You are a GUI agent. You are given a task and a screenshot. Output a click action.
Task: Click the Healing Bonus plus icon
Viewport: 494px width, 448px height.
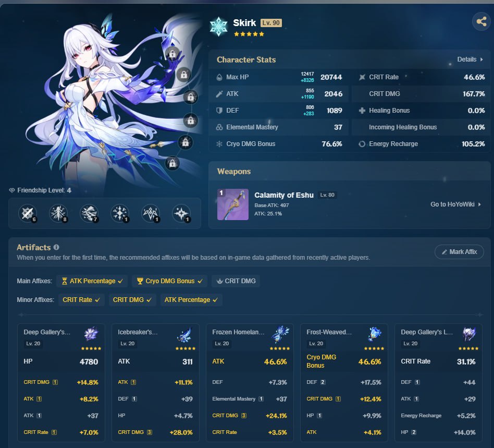[x=362, y=111]
